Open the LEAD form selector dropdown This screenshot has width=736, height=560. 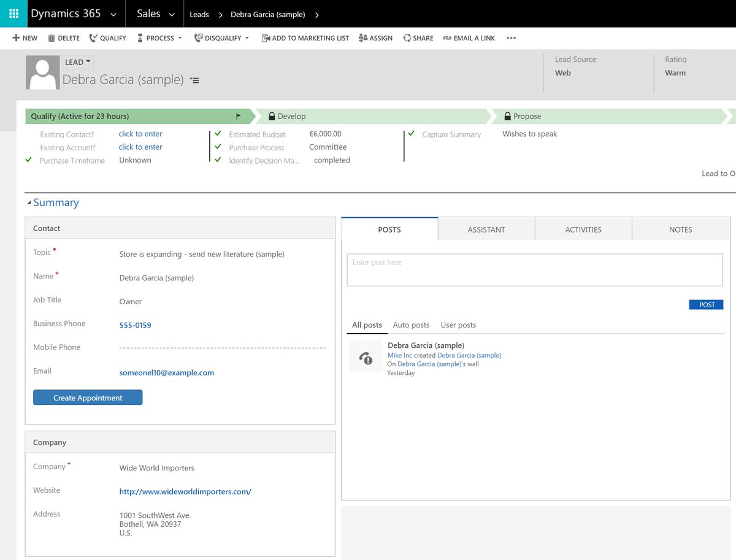[x=78, y=62]
